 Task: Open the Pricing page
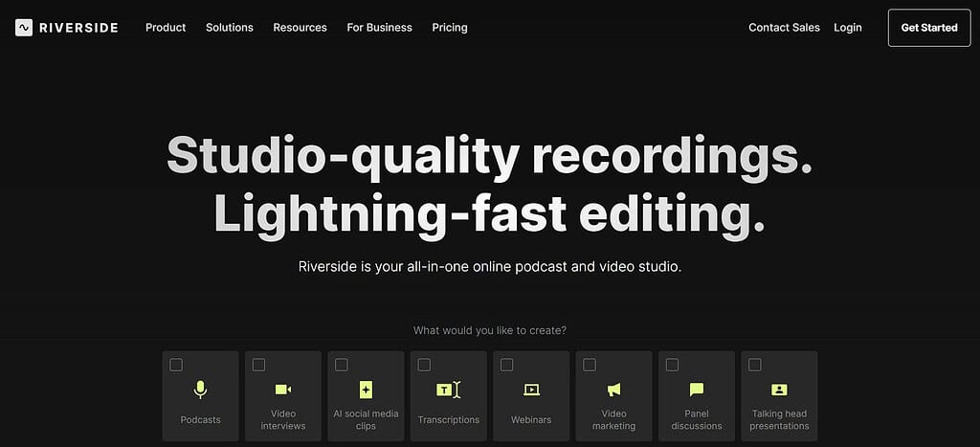tap(450, 28)
